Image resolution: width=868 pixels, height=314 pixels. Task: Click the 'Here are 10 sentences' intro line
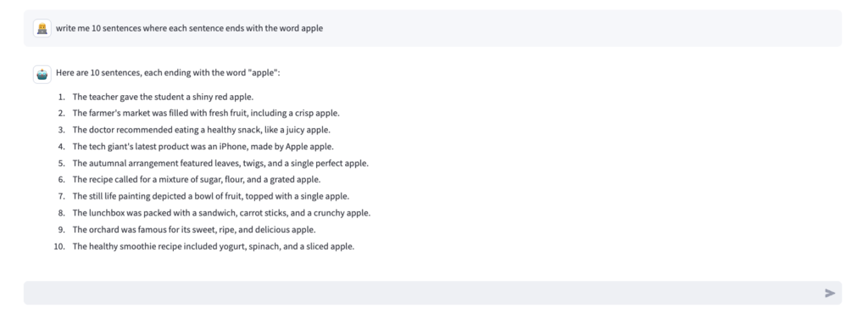pos(169,72)
